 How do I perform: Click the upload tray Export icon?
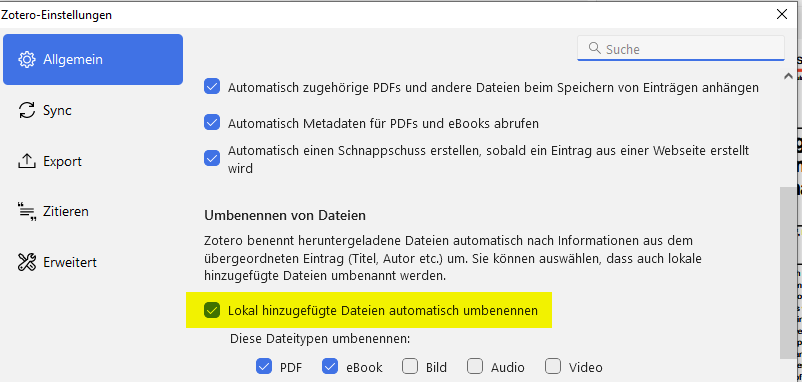(x=27, y=162)
